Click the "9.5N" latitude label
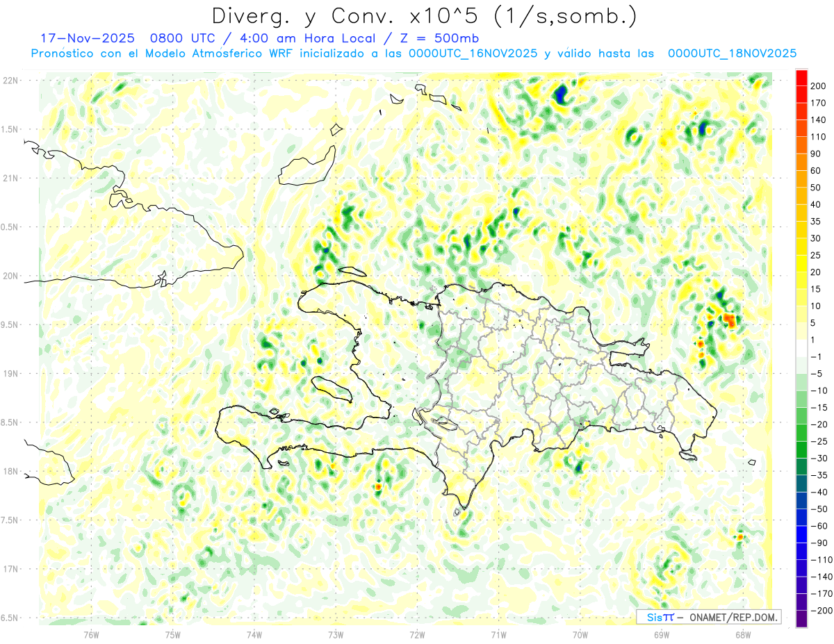The image size is (834, 644). coord(10,325)
